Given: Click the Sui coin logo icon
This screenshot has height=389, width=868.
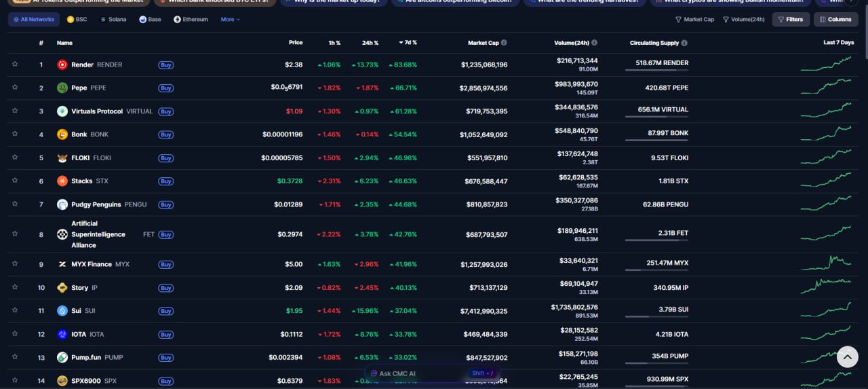Looking at the screenshot, I should pos(62,311).
